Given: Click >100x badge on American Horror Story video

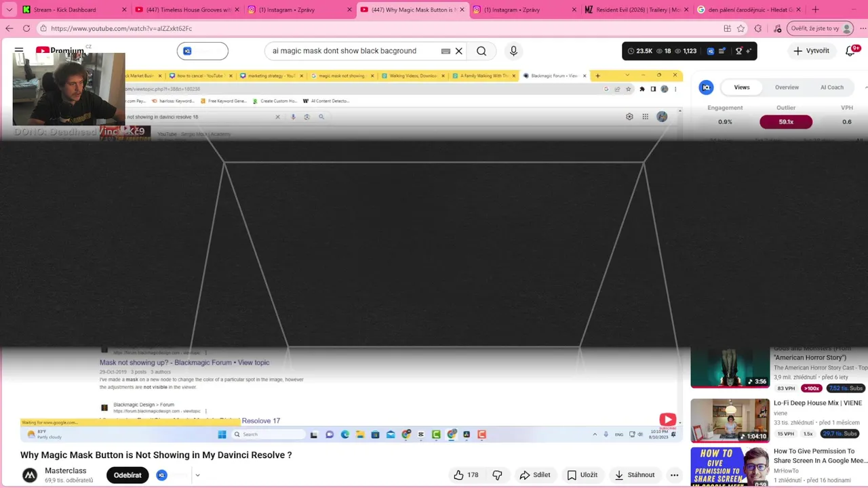Looking at the screenshot, I should pyautogui.click(x=811, y=388).
